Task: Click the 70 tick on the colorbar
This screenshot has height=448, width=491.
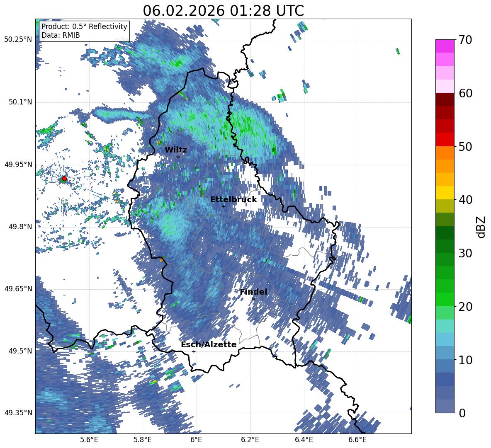Action: coord(466,40)
